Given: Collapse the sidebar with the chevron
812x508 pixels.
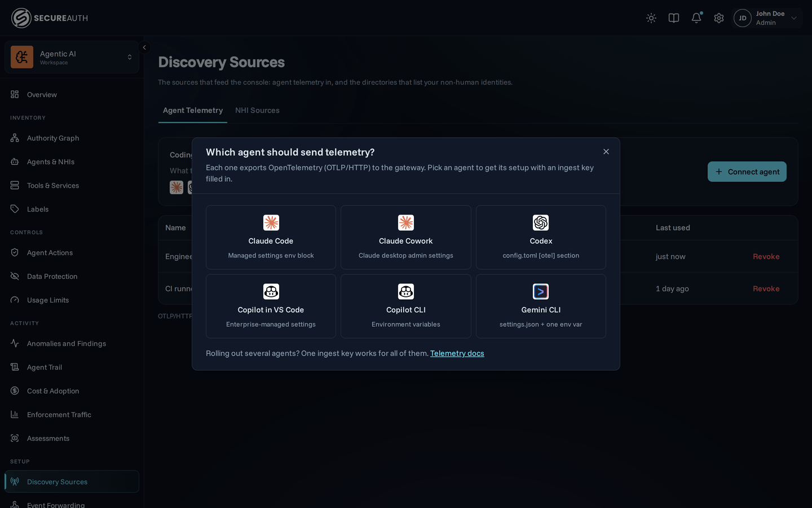Looking at the screenshot, I should point(144,47).
